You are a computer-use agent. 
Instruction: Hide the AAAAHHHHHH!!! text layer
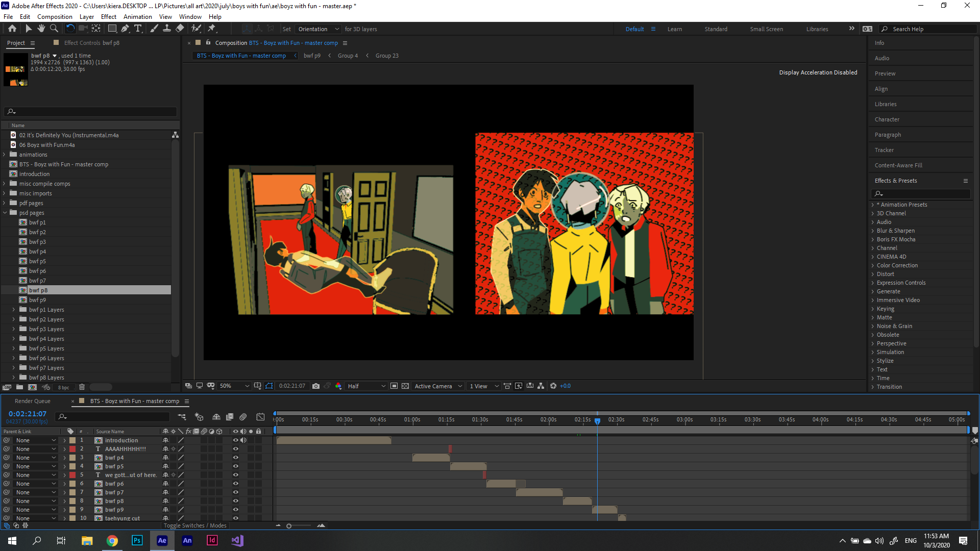coord(236,449)
